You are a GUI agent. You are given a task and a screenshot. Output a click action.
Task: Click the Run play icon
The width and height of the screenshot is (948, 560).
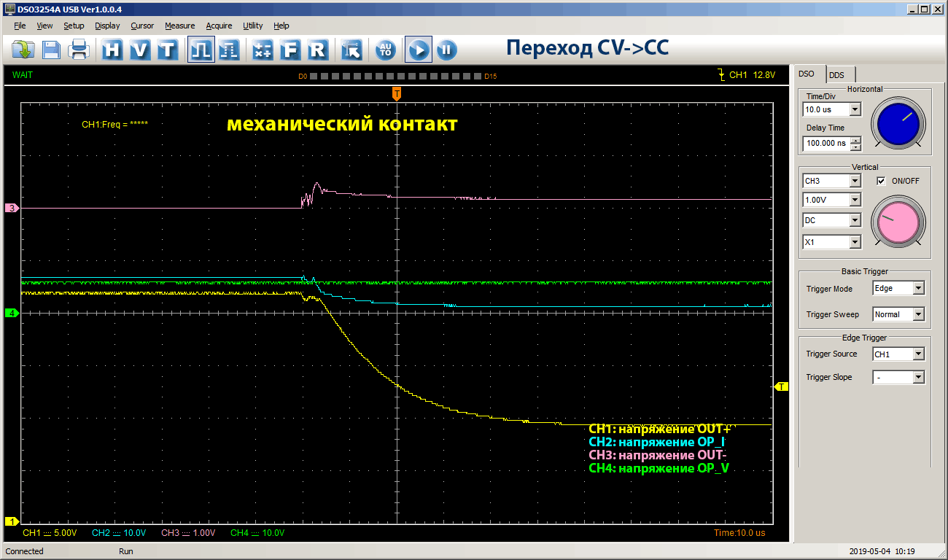point(419,50)
